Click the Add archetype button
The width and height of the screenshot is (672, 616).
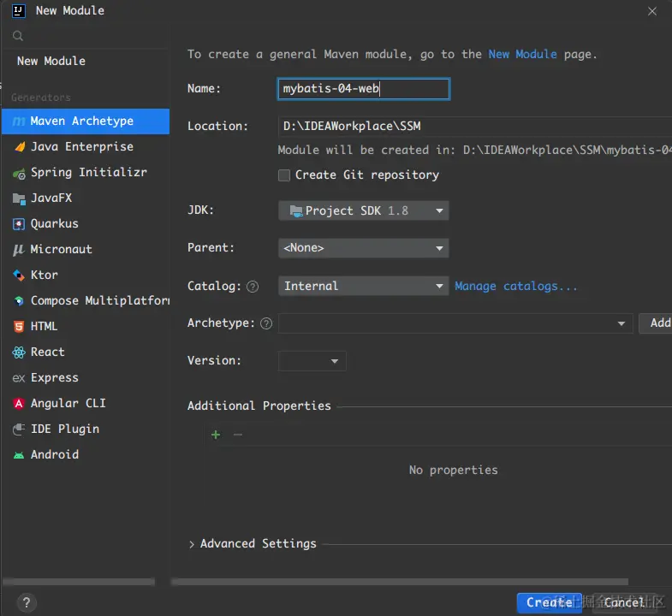click(x=655, y=323)
